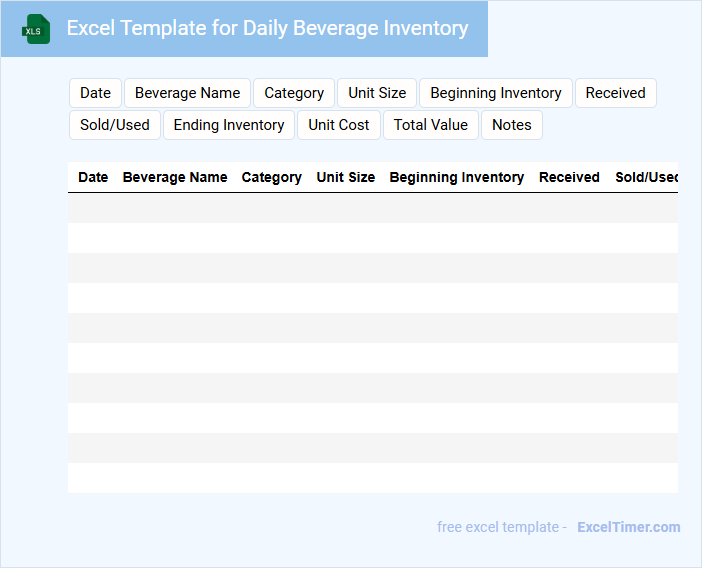Click the Date column header
The width and height of the screenshot is (702, 568).
point(93,177)
